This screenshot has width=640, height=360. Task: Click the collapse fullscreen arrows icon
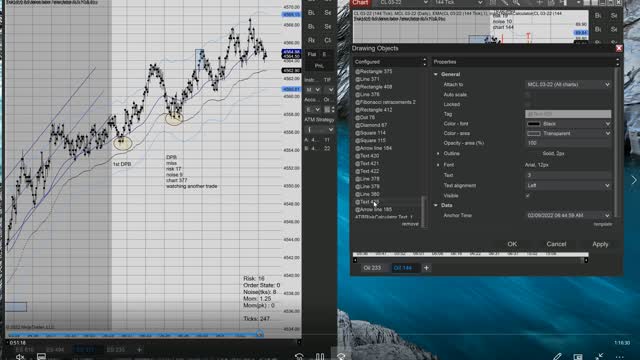(x=599, y=357)
